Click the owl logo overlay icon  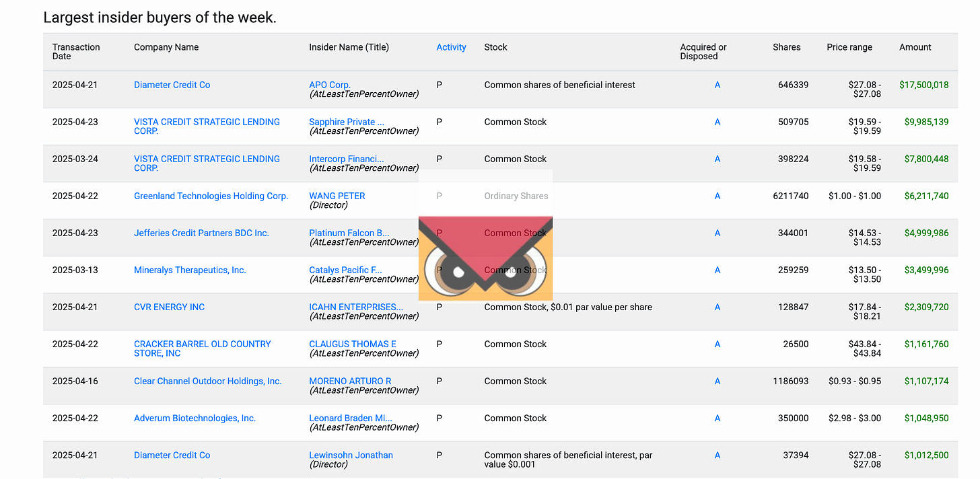pos(485,259)
